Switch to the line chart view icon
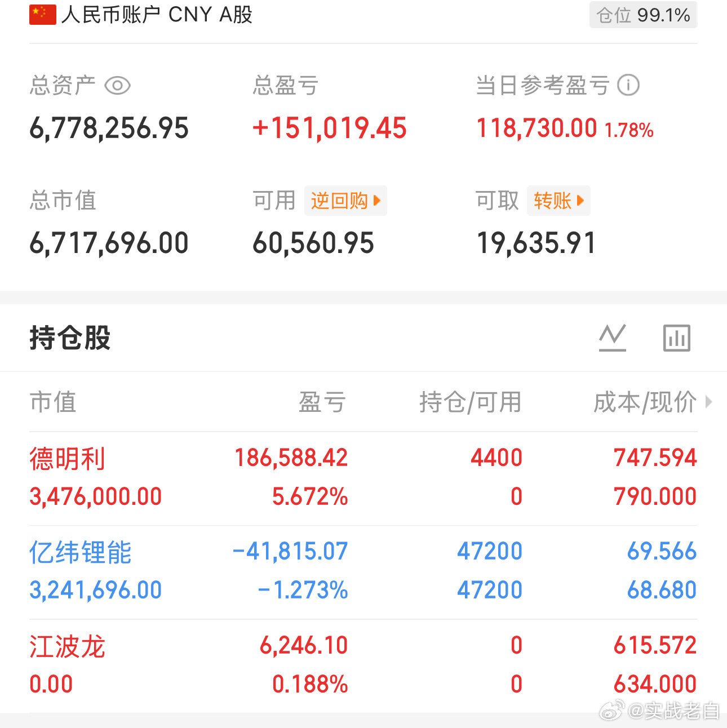Image resolution: width=727 pixels, height=728 pixels. [613, 338]
